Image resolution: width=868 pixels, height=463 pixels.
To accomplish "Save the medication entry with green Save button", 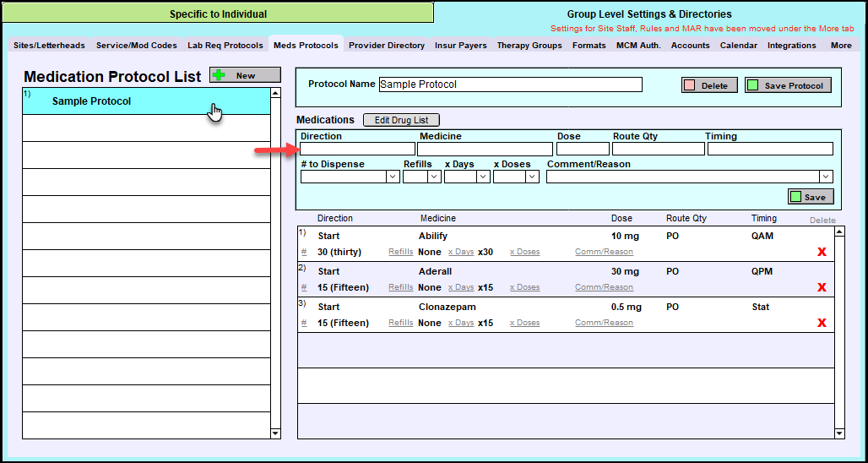I will coord(810,197).
